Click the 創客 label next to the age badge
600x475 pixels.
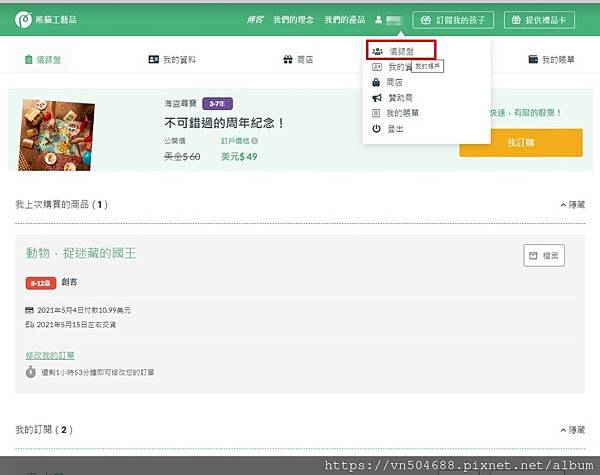click(69, 282)
